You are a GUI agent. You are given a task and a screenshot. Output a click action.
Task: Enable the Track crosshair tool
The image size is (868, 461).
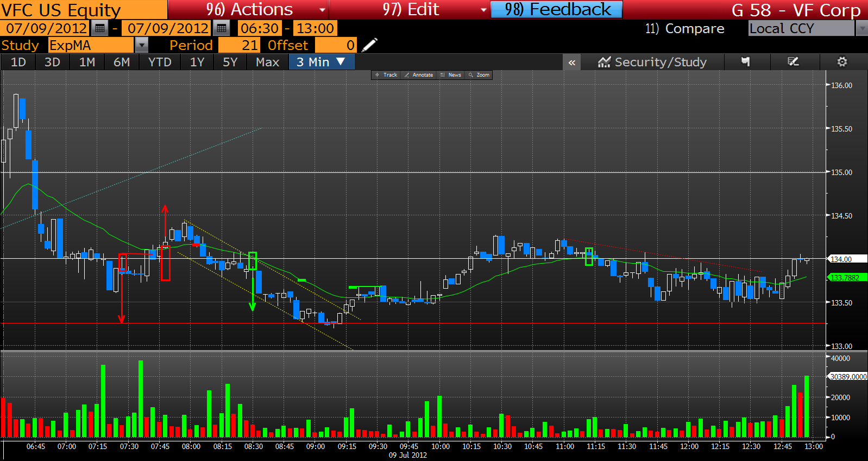coord(386,75)
